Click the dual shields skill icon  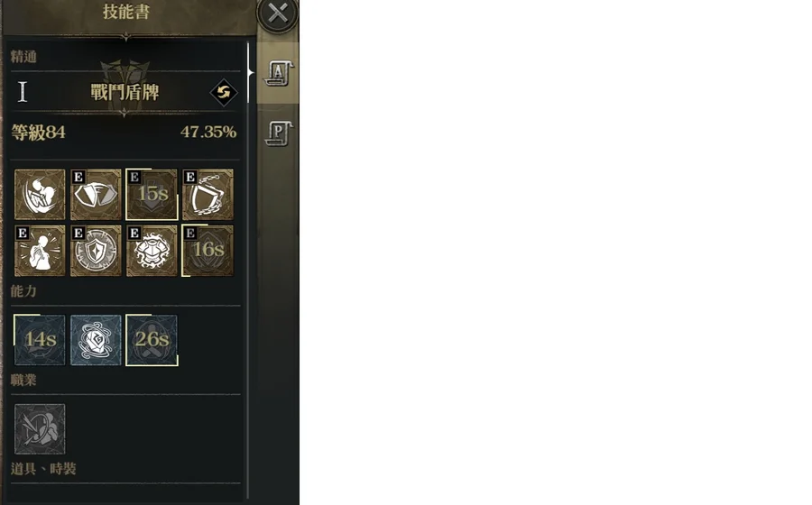[96, 195]
